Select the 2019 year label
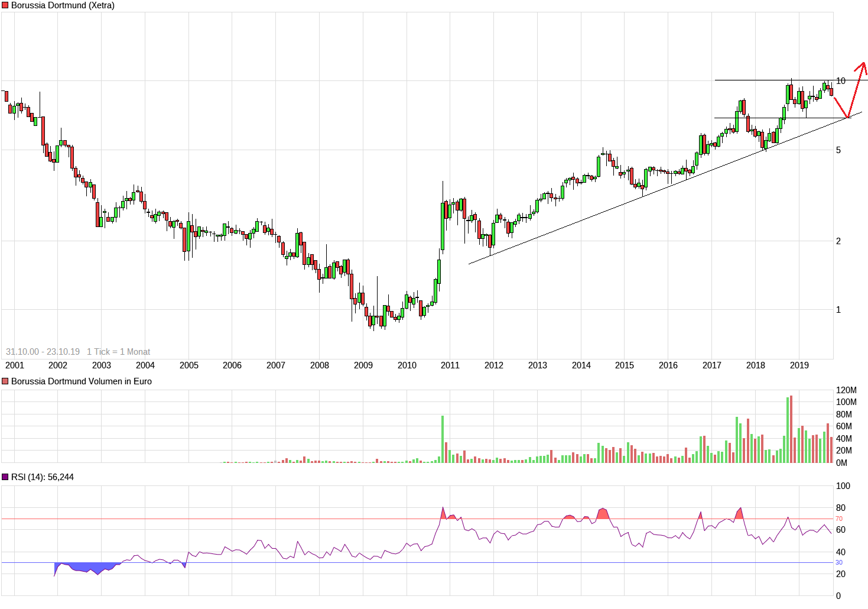This screenshot has width=868, height=609. coord(799,365)
